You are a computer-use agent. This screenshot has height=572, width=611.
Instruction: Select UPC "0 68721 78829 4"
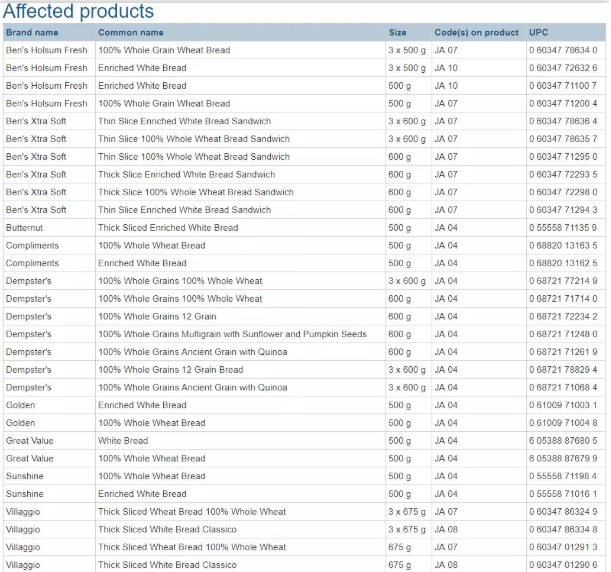(563, 370)
